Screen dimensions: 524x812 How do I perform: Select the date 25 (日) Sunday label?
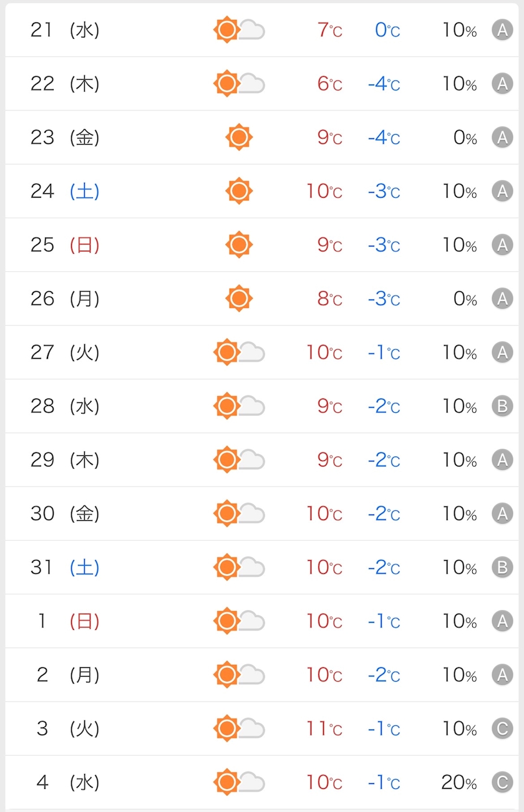coord(65,244)
